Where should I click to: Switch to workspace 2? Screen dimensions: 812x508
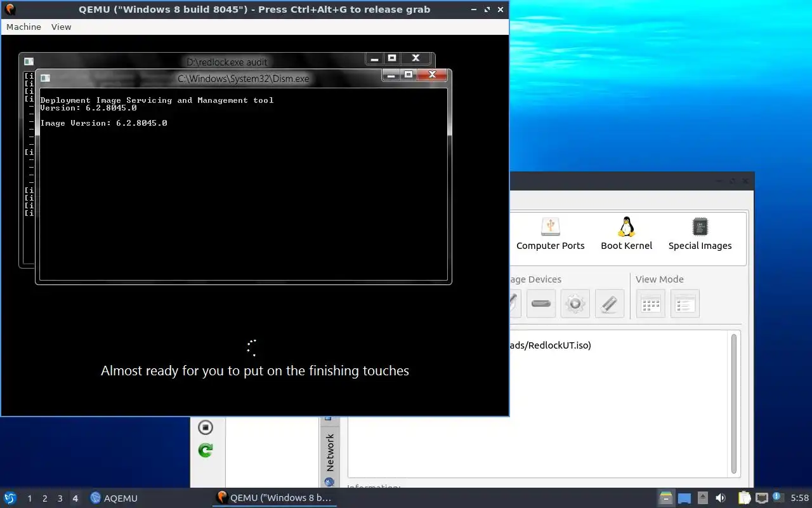tap(44, 498)
